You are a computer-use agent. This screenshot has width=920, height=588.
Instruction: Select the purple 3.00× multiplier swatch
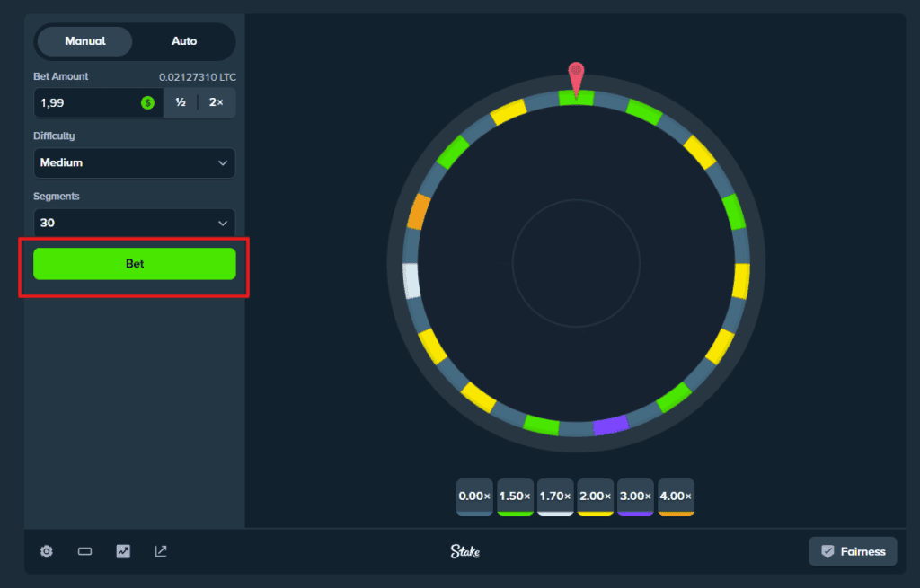pos(634,497)
